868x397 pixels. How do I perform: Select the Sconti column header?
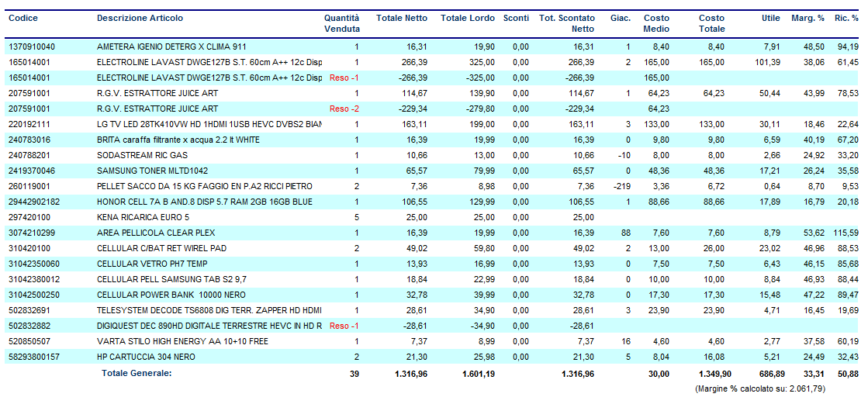(x=516, y=19)
